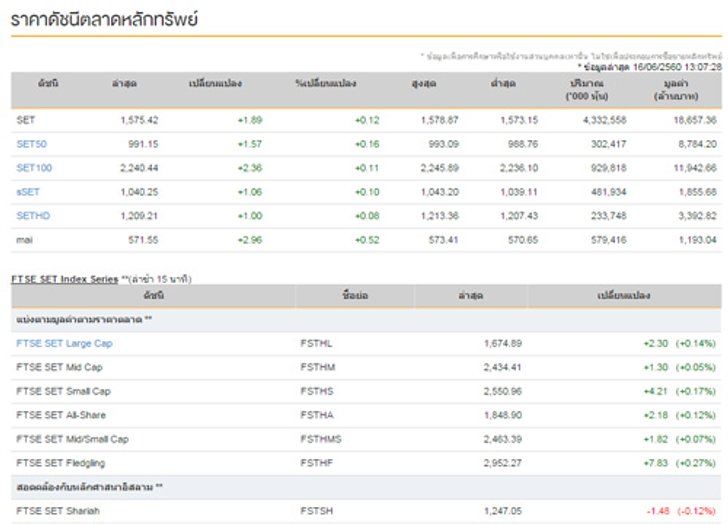Select SET100 last value 2,240.44
Screen dimensions: 728x524
point(139,168)
